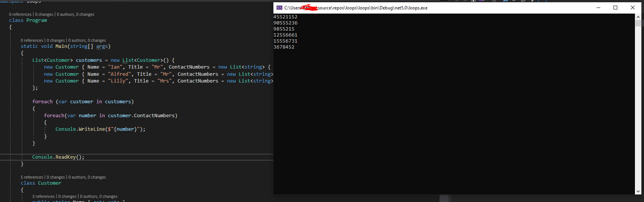The image size is (644, 202).
Task: Click 'args' parameter in Main signature
Action: [x=102, y=46]
